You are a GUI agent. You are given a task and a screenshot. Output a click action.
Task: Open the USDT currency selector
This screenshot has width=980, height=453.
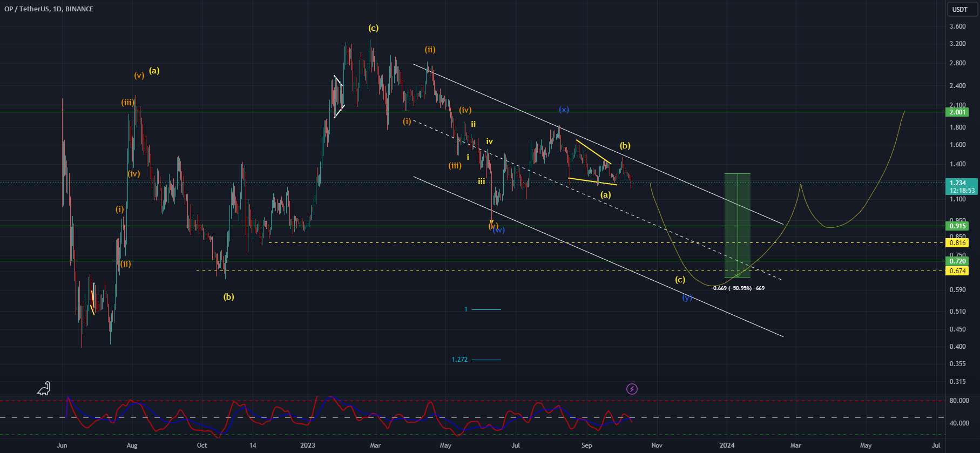point(959,9)
